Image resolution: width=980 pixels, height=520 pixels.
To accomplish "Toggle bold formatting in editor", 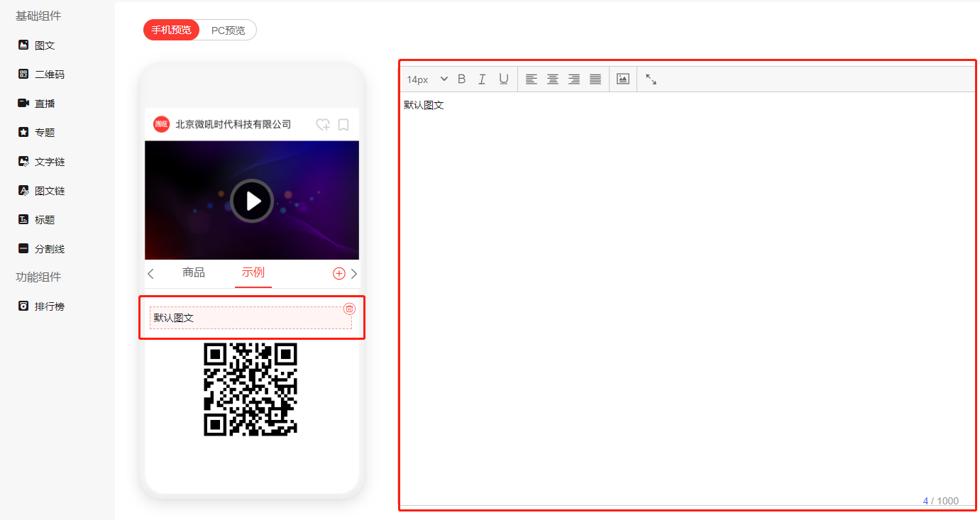I will (x=461, y=79).
